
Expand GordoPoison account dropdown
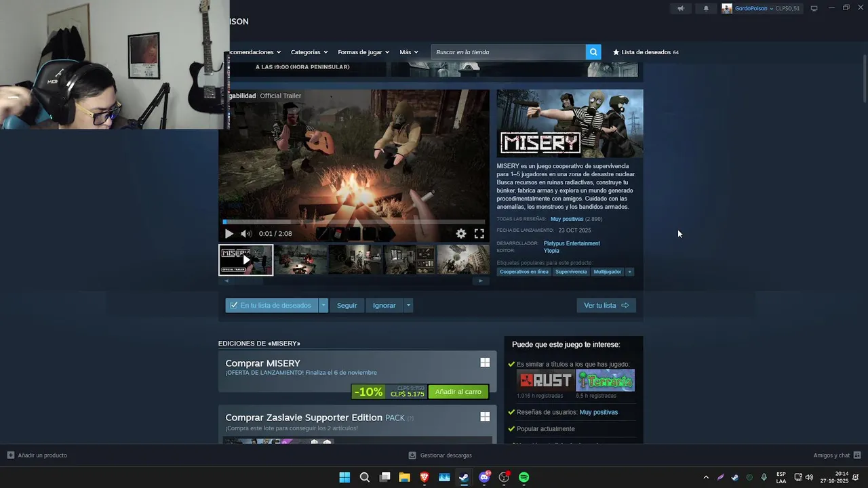coord(772,8)
